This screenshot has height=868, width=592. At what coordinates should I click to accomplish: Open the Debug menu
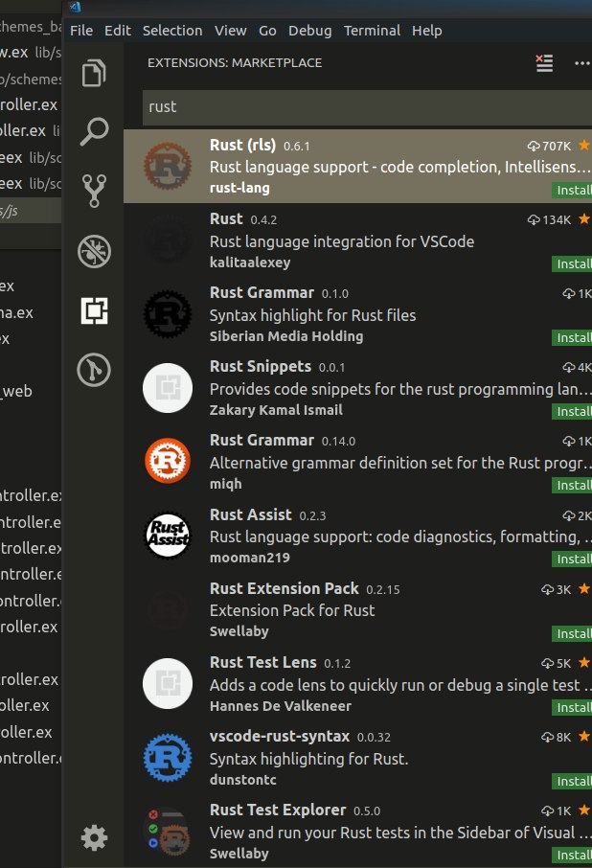(309, 31)
